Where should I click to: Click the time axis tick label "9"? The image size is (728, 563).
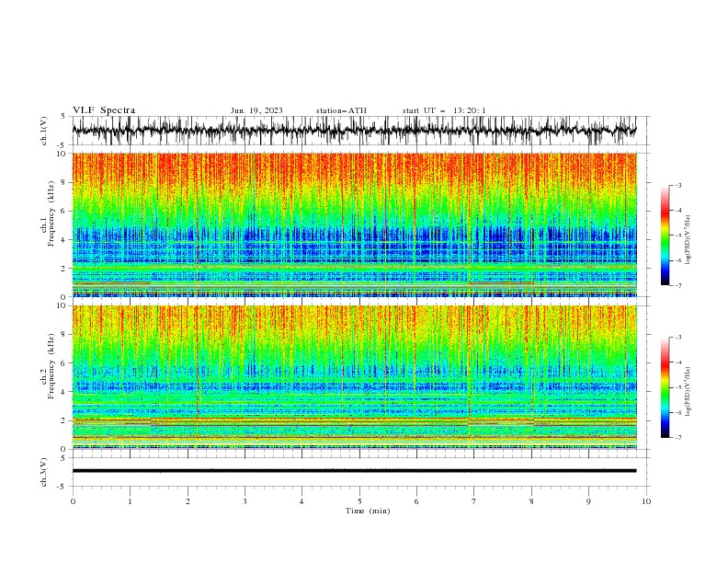click(588, 501)
